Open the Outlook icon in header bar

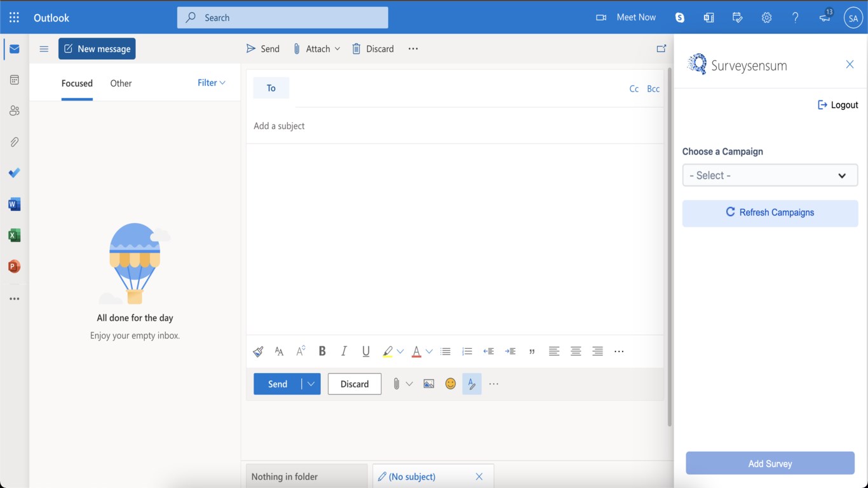[x=709, y=18]
